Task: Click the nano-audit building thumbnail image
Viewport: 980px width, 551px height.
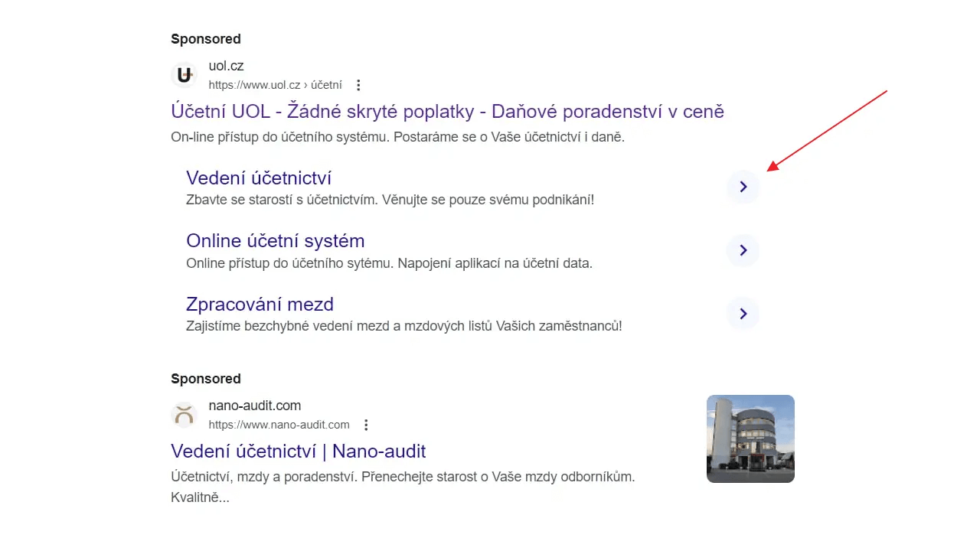Action: coord(750,439)
